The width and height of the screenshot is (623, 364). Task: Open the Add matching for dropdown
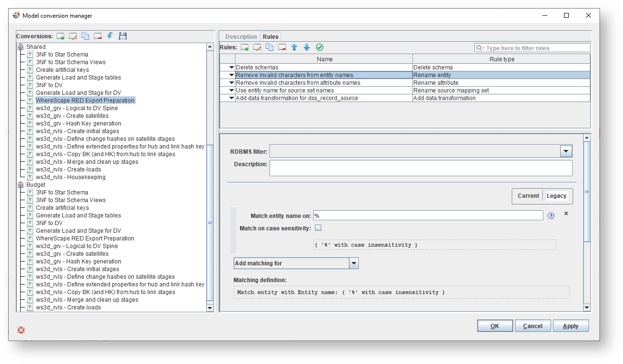point(353,263)
